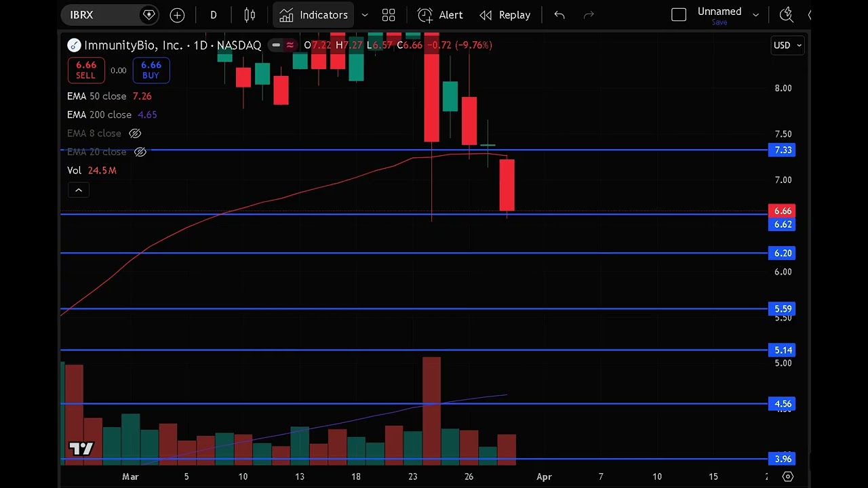The height and width of the screenshot is (488, 868).
Task: Click Unnamed layout Save label
Action: tap(719, 22)
